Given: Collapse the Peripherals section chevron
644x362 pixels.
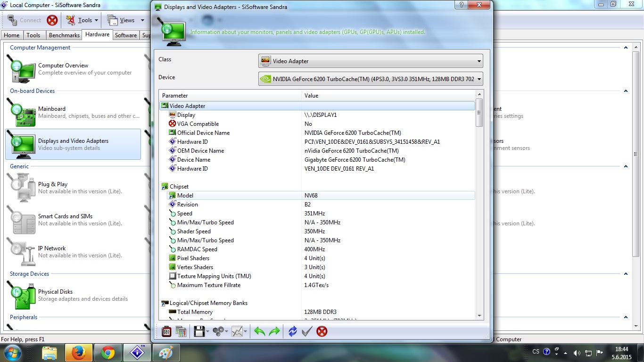Looking at the screenshot, I should point(626,317).
